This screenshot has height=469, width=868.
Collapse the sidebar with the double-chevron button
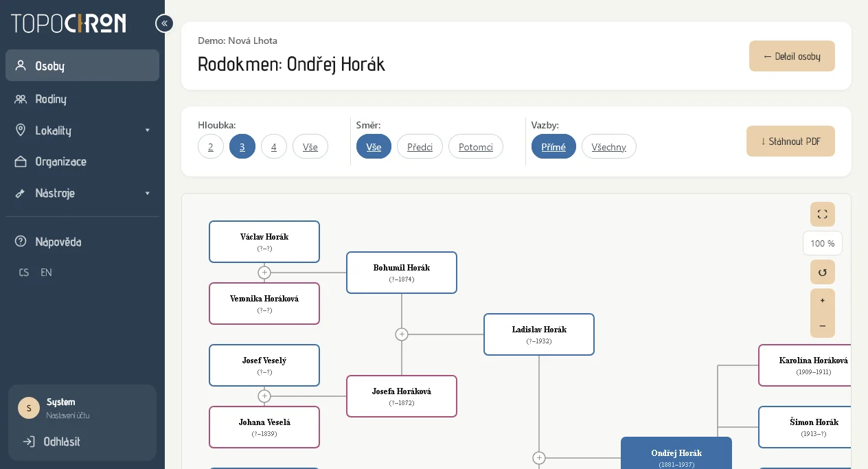click(164, 23)
